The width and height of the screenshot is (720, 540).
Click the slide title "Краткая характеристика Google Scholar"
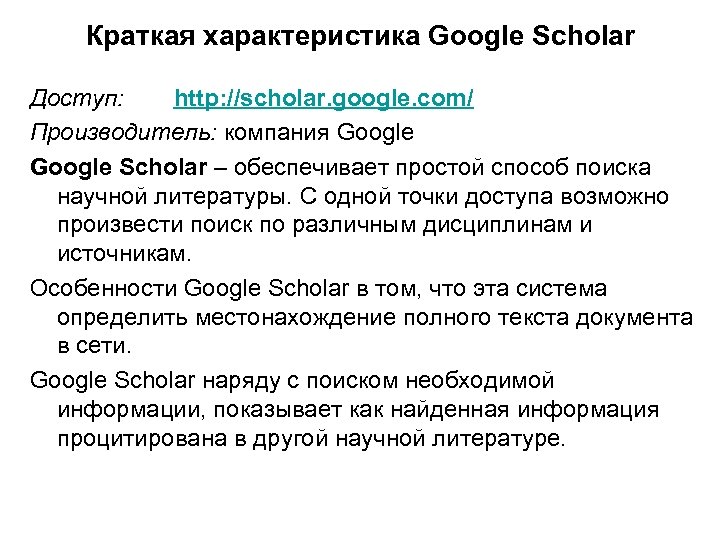360,40
